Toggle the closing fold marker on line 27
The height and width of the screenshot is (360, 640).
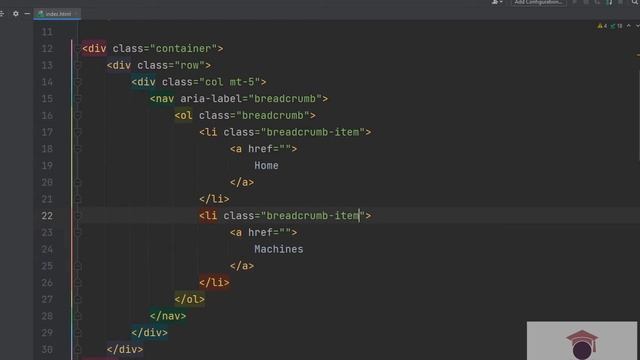pyautogui.click(x=78, y=299)
